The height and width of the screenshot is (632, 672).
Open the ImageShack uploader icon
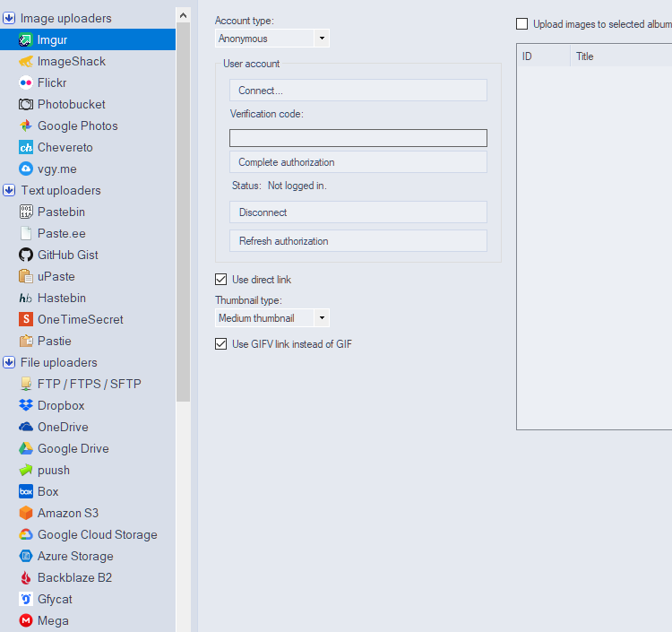coord(26,61)
